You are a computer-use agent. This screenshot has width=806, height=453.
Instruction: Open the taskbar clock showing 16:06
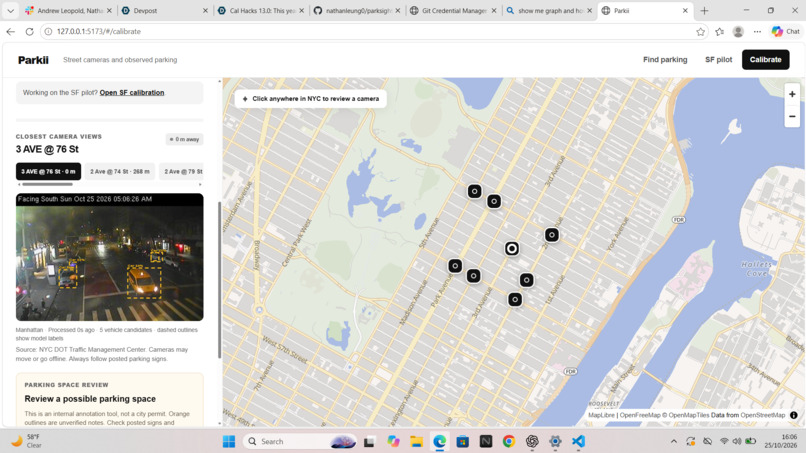pyautogui.click(x=781, y=441)
